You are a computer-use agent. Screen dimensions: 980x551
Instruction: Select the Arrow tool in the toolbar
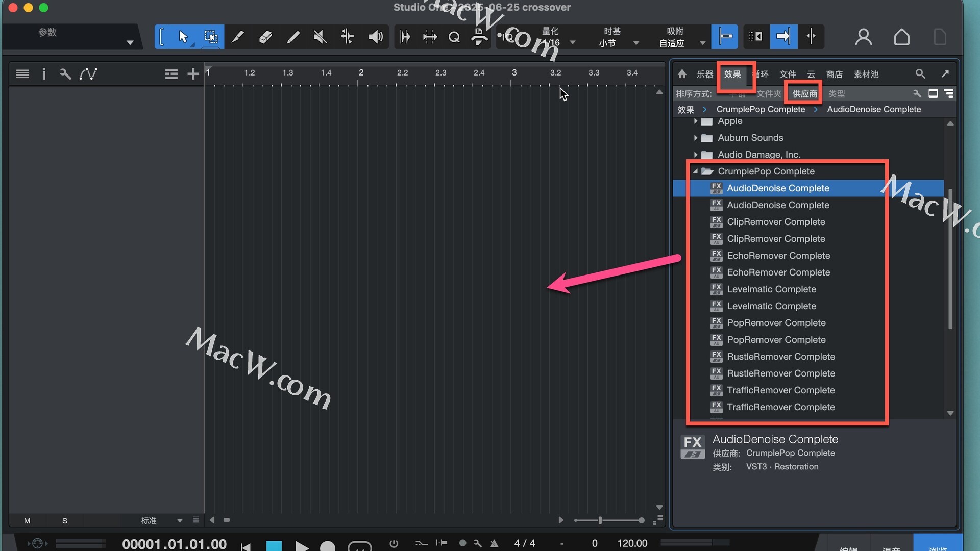[183, 37]
